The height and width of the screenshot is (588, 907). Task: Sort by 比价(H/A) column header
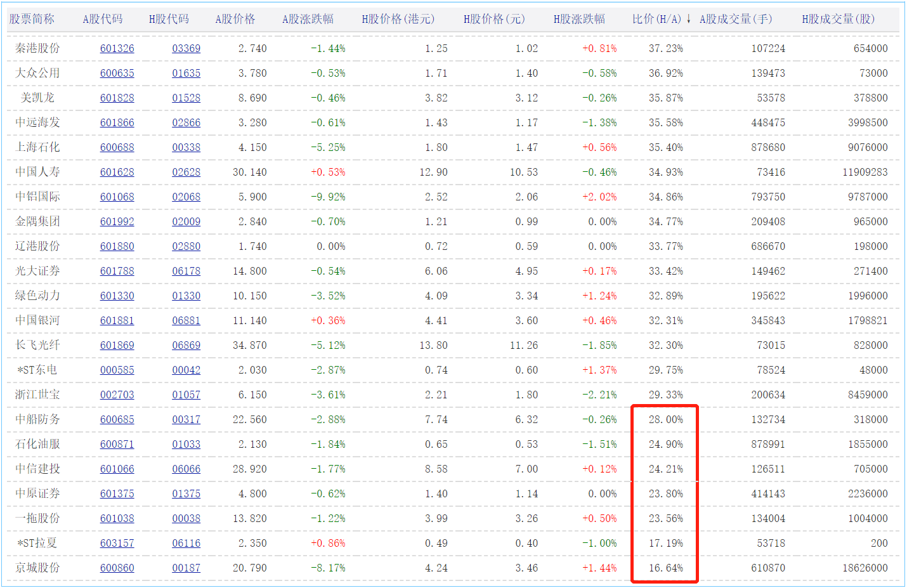click(x=656, y=19)
